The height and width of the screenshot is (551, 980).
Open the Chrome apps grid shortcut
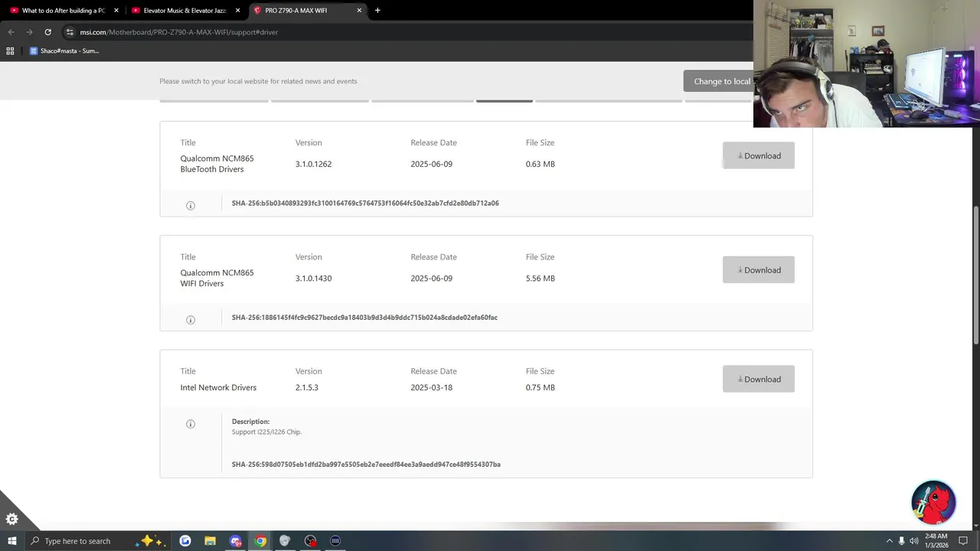click(10, 51)
